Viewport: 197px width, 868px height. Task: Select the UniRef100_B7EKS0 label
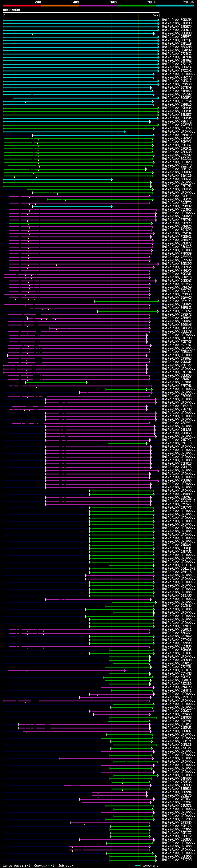[x=177, y=199]
